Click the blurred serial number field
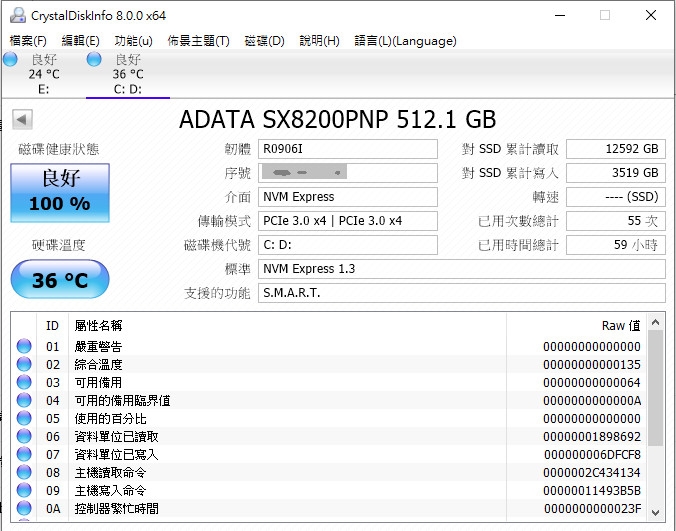This screenshot has height=531, width=676. [348, 173]
